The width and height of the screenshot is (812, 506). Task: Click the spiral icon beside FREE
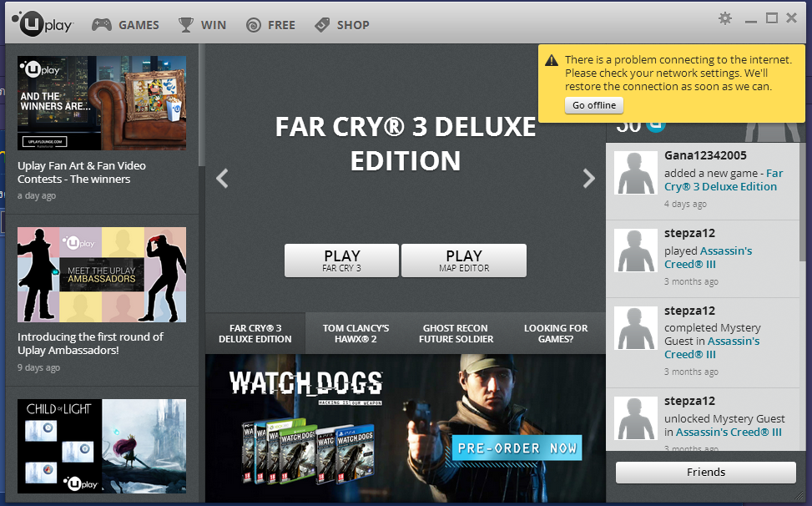point(253,25)
